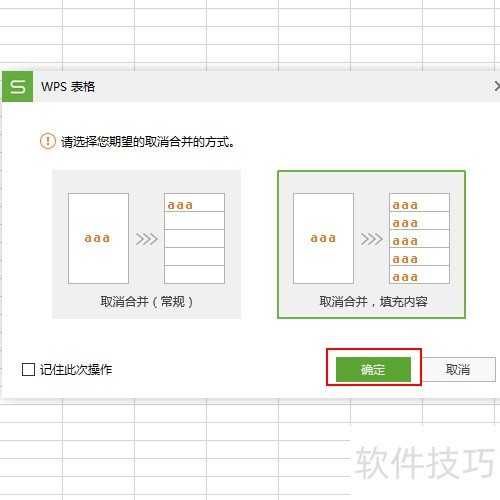Click the split cells with single aaa diagram
Image resolution: width=500 pixels, height=500 pixels.
coord(194,238)
